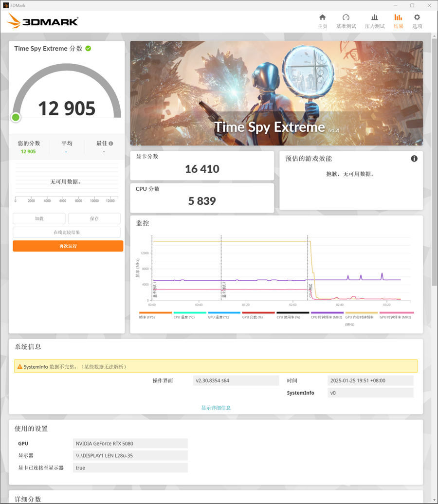Select the 结果 results tab
This screenshot has height=504, width=438.
398,21
